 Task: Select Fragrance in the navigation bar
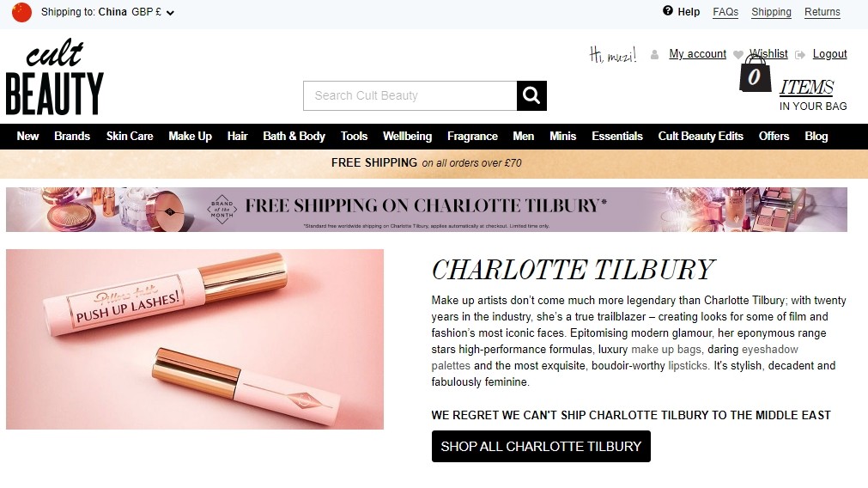click(472, 137)
